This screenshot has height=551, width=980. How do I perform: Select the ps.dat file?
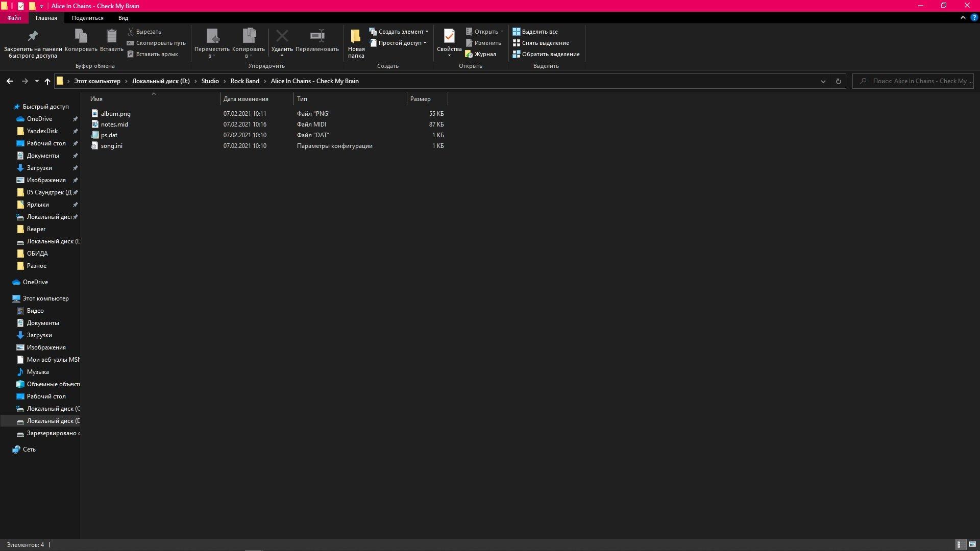109,135
